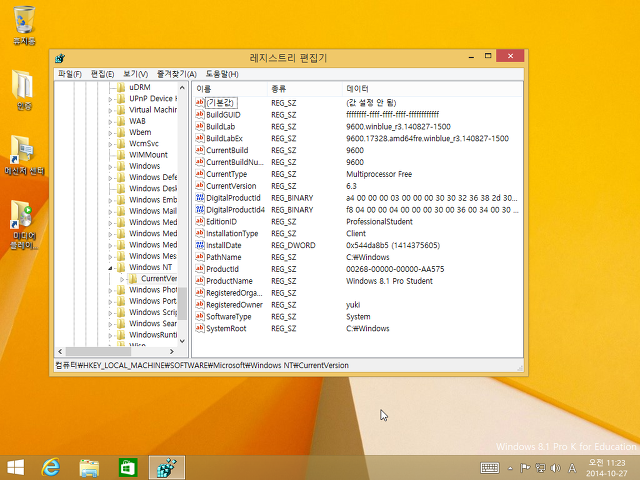Screen dimensions: 640x480
Task: Click the 데이터 column header
Action: point(432,89)
